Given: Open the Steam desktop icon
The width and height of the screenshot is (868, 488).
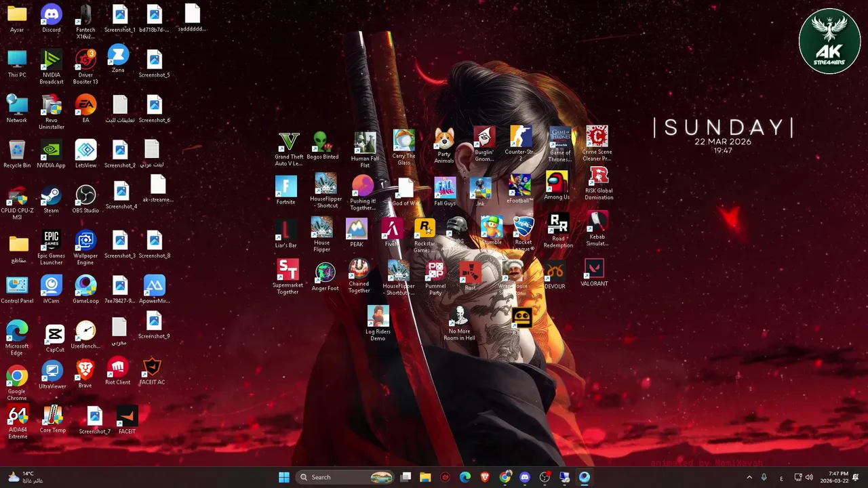Looking at the screenshot, I should pos(51,199).
